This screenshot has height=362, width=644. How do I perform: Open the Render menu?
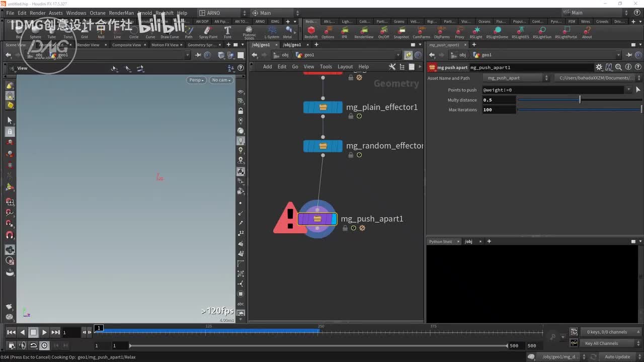click(38, 13)
